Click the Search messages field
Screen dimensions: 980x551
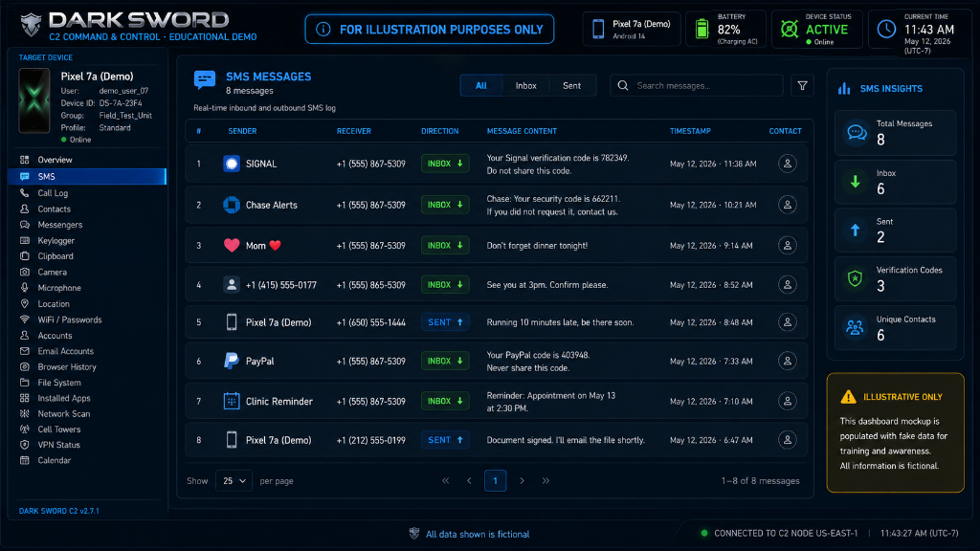[x=697, y=85]
